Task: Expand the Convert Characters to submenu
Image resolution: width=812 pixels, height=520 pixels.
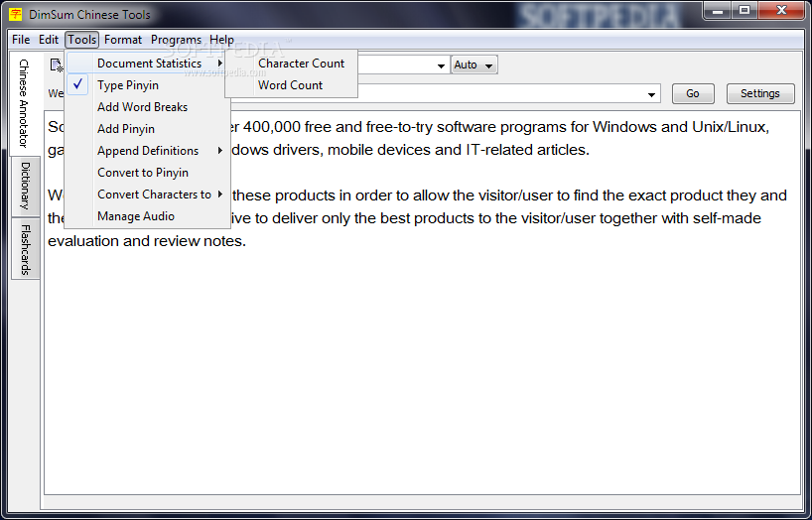Action: (149, 195)
